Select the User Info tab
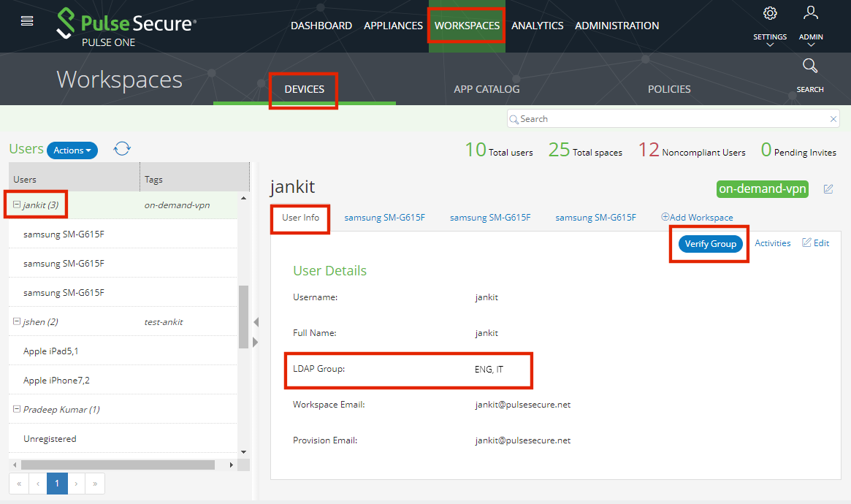This screenshot has height=504, width=851. click(300, 218)
